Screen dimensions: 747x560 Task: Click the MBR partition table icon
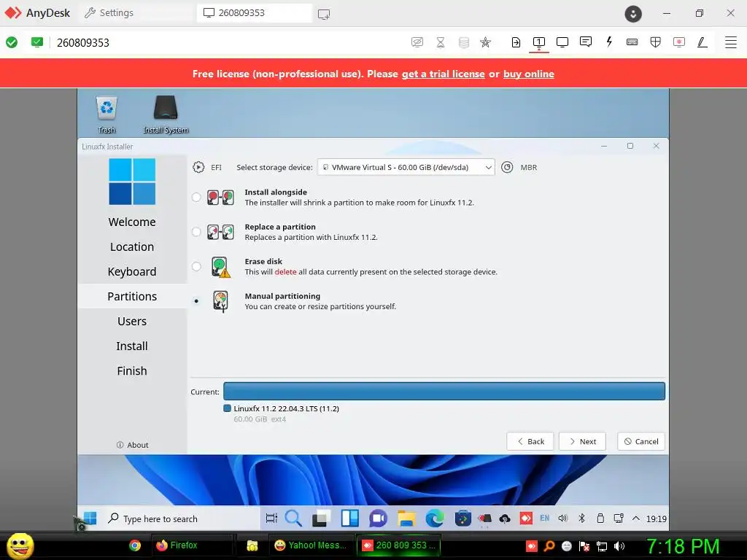point(508,167)
